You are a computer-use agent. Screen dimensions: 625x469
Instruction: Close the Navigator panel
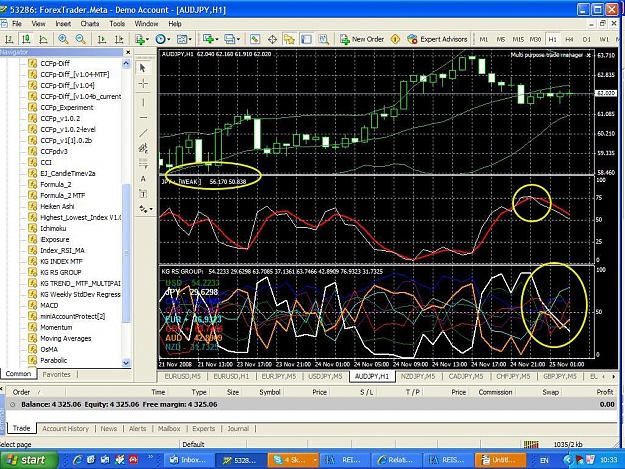click(x=128, y=52)
